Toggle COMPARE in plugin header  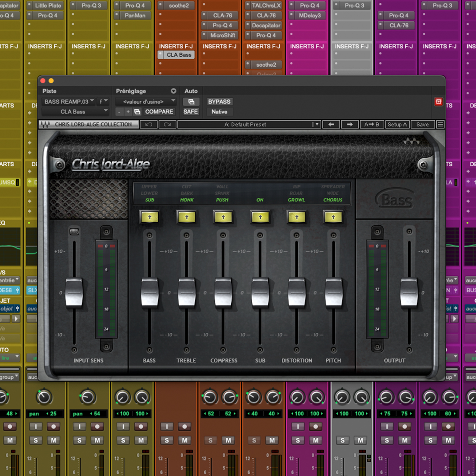159,112
